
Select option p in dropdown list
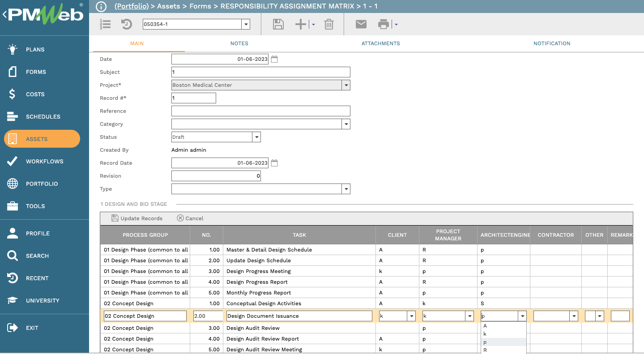click(504, 342)
